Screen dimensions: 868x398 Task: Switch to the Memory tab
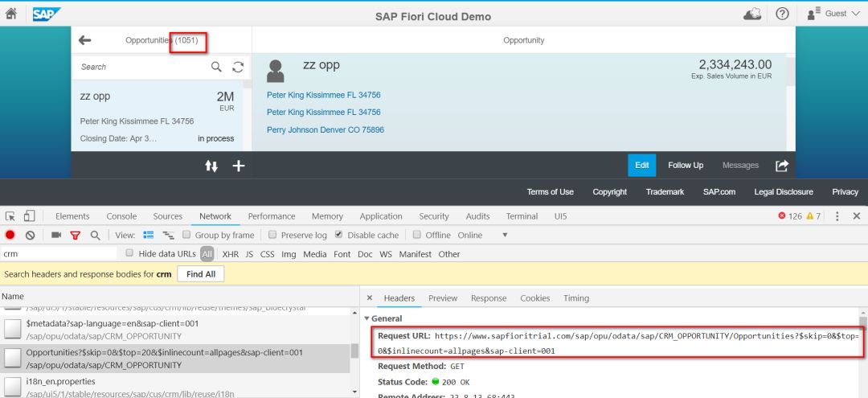click(327, 216)
